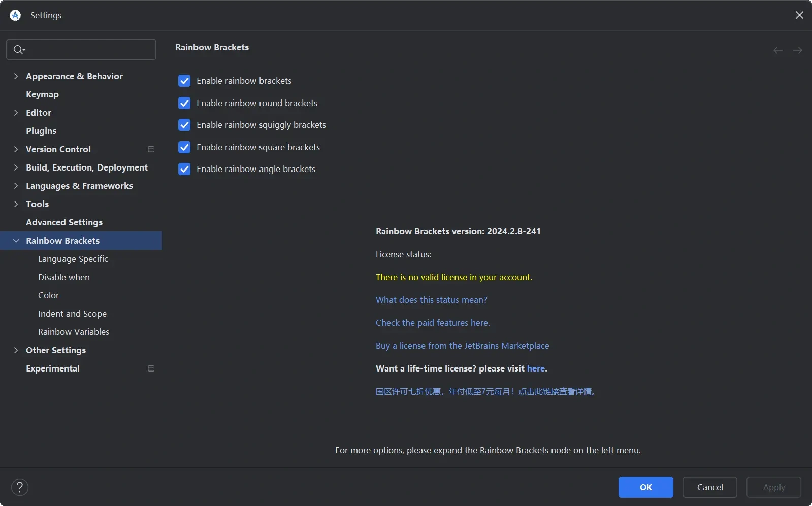Click the search magnifier icon

click(x=18, y=50)
